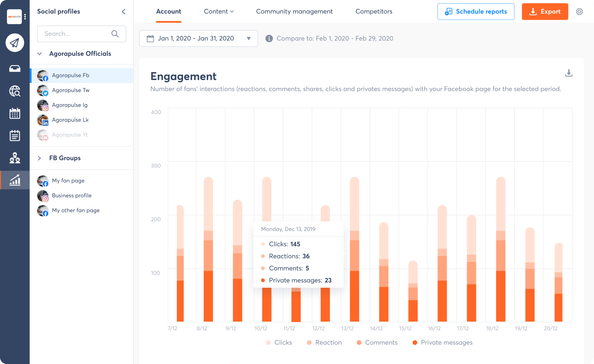Select the Agorapulse Fb profile avatar
The image size is (594, 364).
43,76
